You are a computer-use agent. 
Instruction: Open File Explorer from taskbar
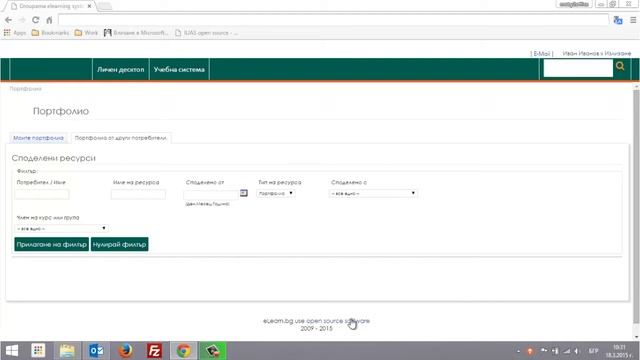[x=67, y=351]
